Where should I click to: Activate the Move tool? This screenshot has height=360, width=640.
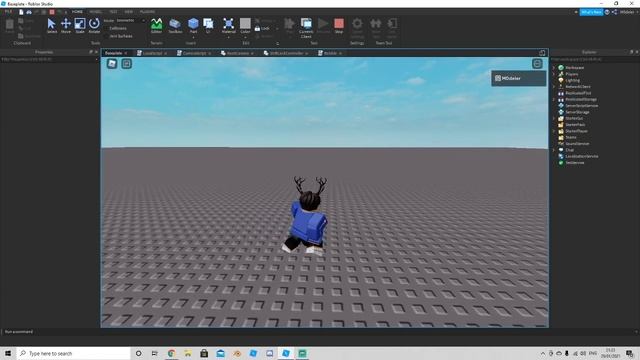pyautogui.click(x=66, y=25)
